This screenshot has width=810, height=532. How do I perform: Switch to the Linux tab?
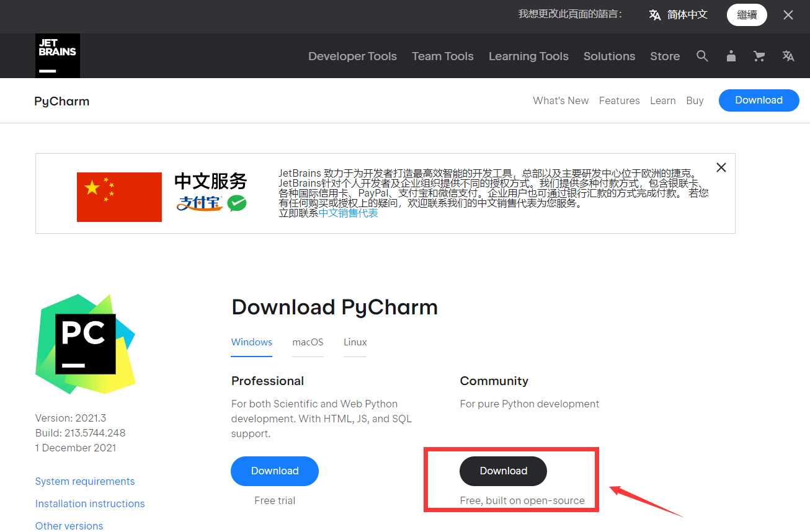tap(355, 342)
